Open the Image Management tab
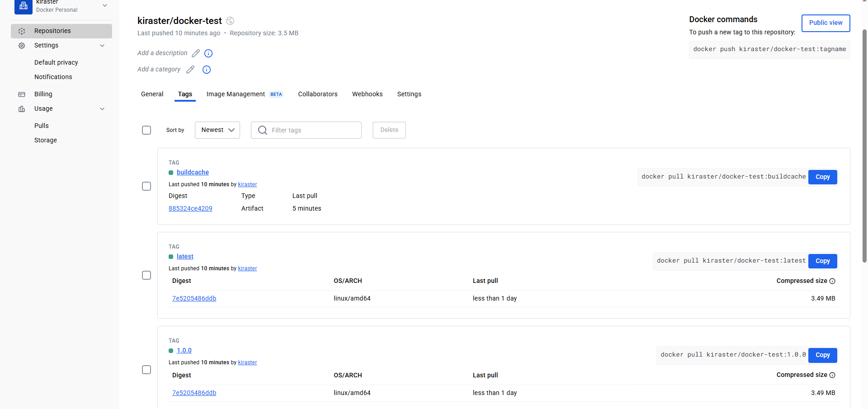 click(245, 94)
